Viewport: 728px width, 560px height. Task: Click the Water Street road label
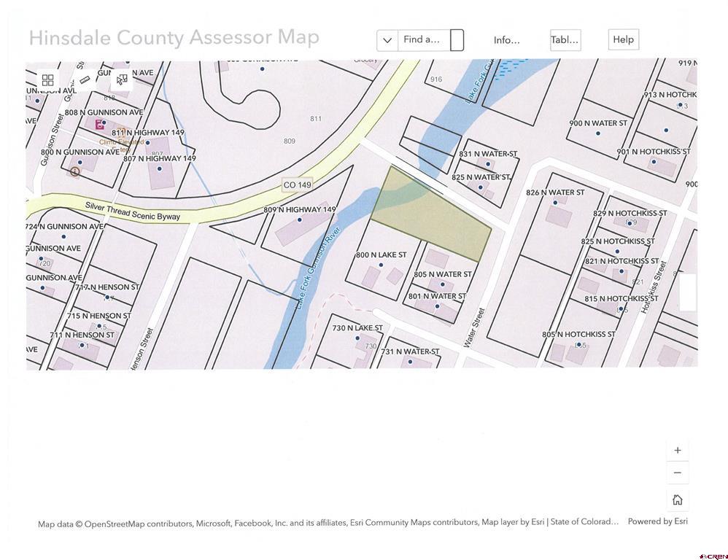coord(474,327)
